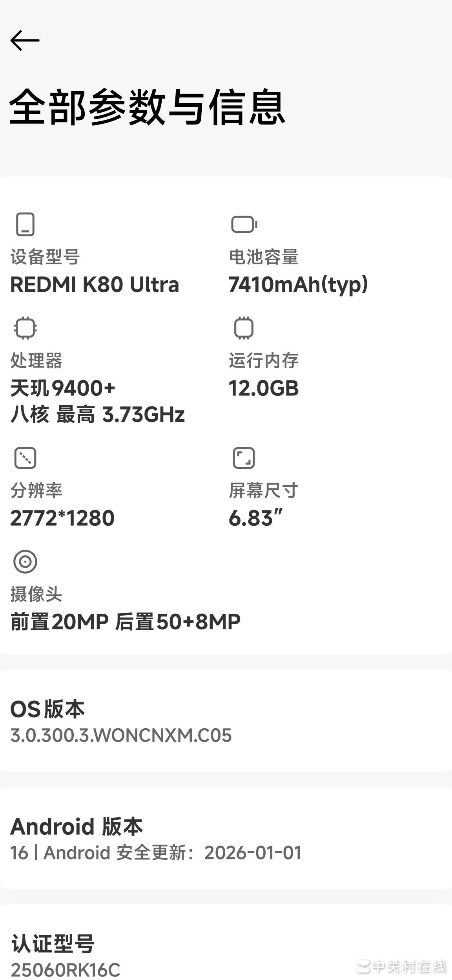The width and height of the screenshot is (452, 980).
Task: Tap the 前置20MP 后置50+8MP camera text
Action: 126,622
